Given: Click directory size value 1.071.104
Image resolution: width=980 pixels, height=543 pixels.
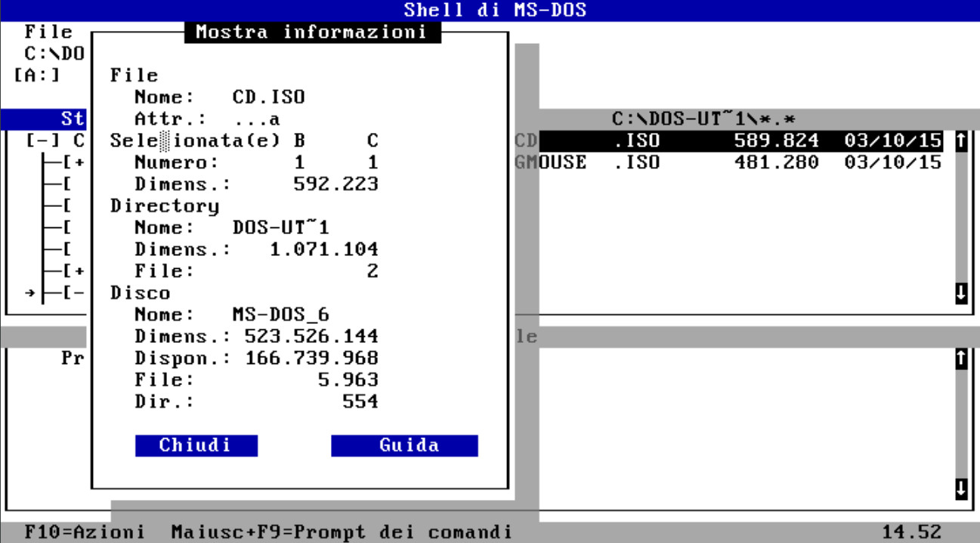Looking at the screenshot, I should tap(323, 250).
